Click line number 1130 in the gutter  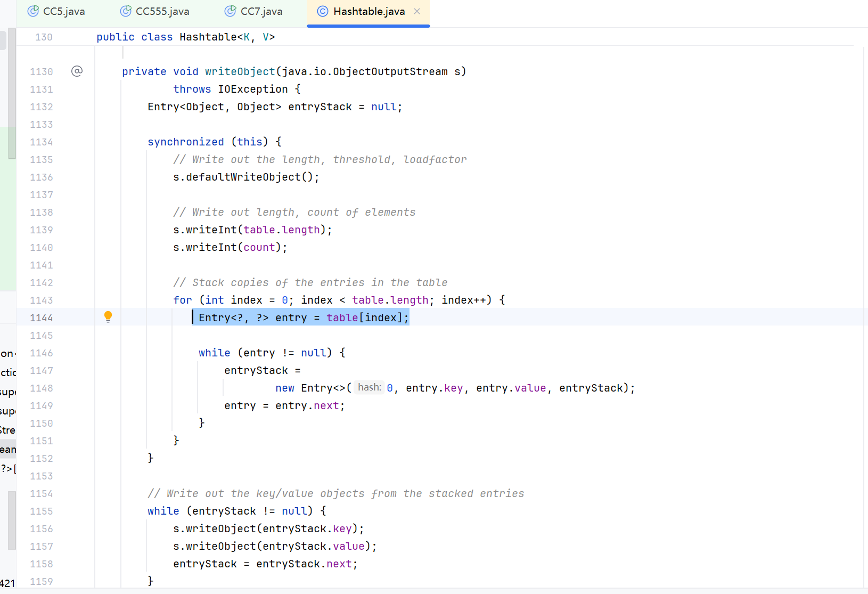pyautogui.click(x=42, y=71)
